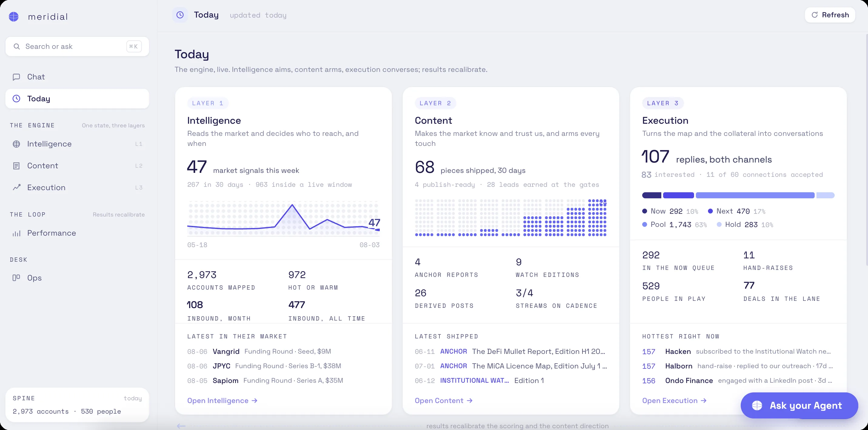Click the Search or ask field
This screenshot has height=430, width=868.
[77, 46]
